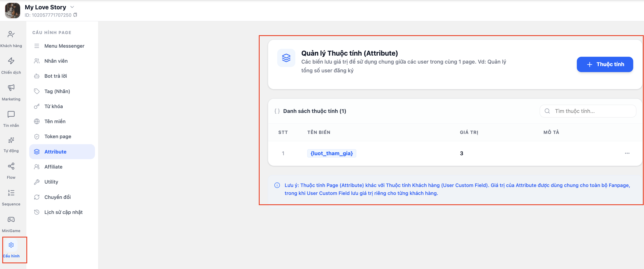Image resolution: width=644 pixels, height=269 pixels.
Task: Open the Flow icon in sidebar
Action: (11, 166)
